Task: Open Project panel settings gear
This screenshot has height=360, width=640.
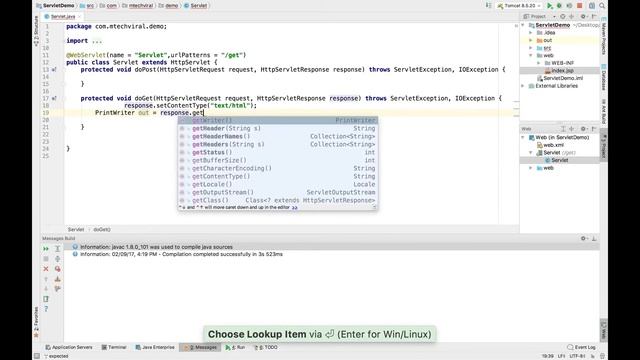Action: (583, 16)
